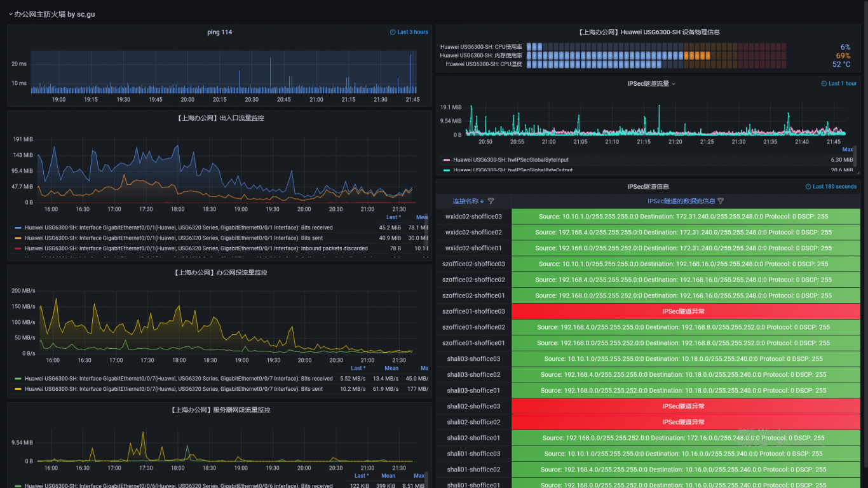The image size is (868, 488).
Task: Click the red swatch of Inbound packets discarded
Action: click(18, 248)
